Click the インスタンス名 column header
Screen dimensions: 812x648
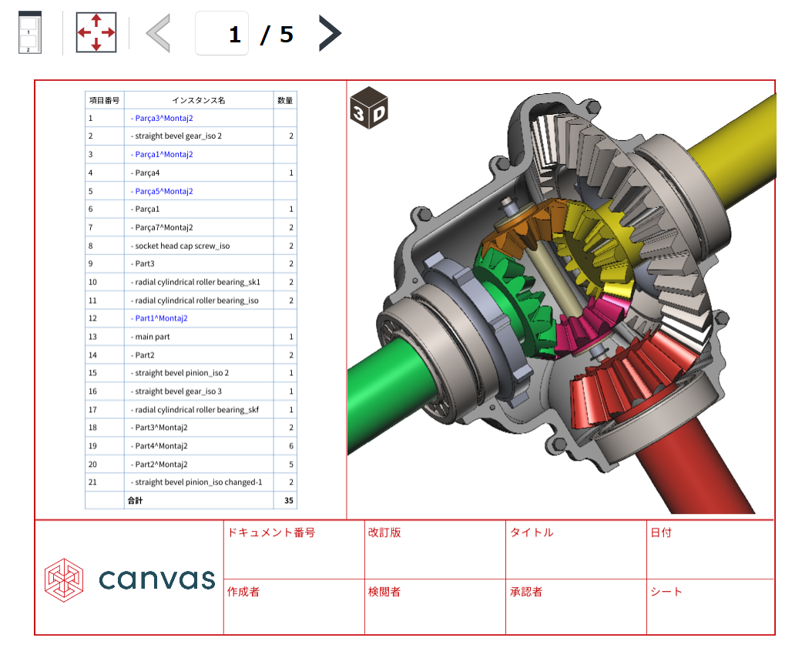click(199, 100)
